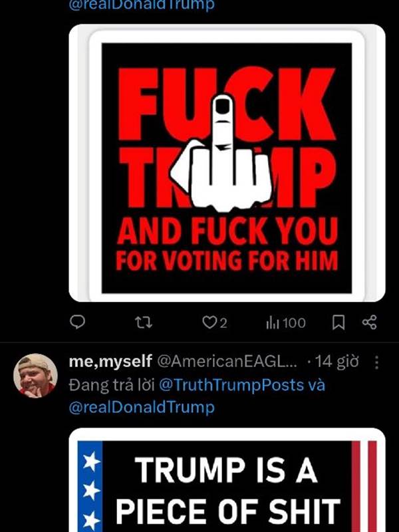
Task: Like the post with heart icon
Action: pyautogui.click(x=209, y=323)
